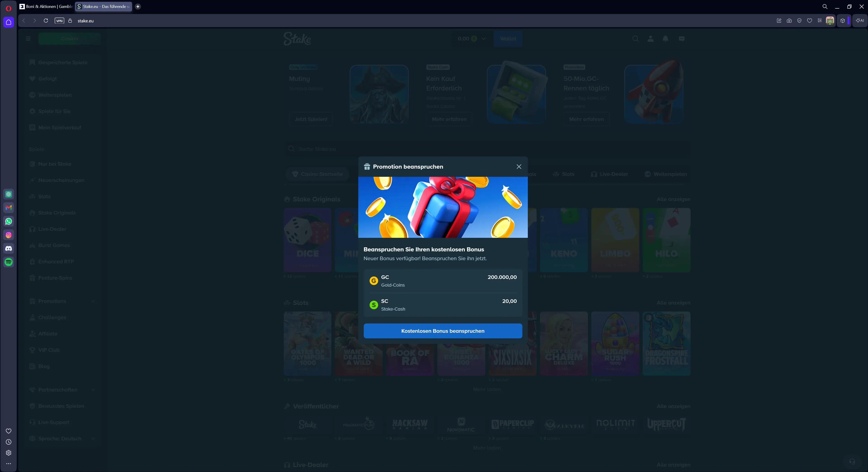Reload the current page
Screen dimensions: 868x472
point(46,21)
